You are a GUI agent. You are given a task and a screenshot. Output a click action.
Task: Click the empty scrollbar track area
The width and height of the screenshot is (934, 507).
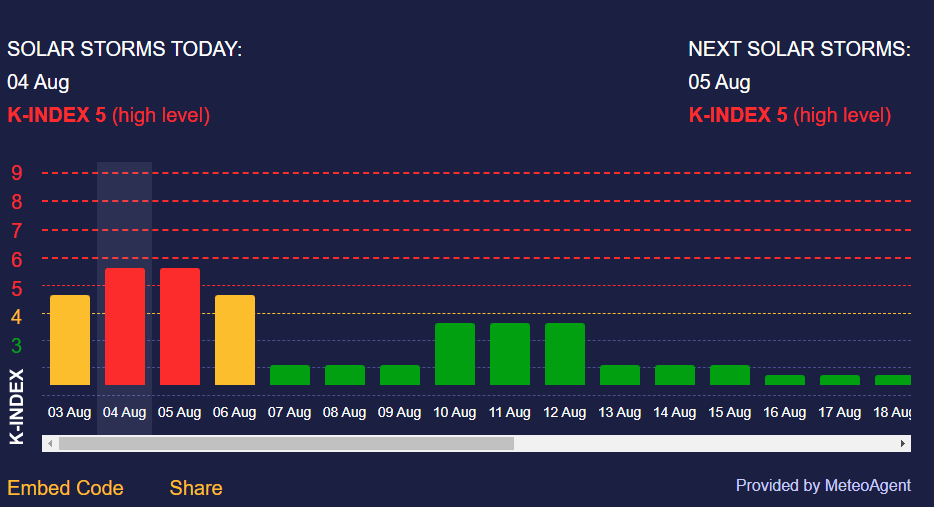tap(700, 443)
